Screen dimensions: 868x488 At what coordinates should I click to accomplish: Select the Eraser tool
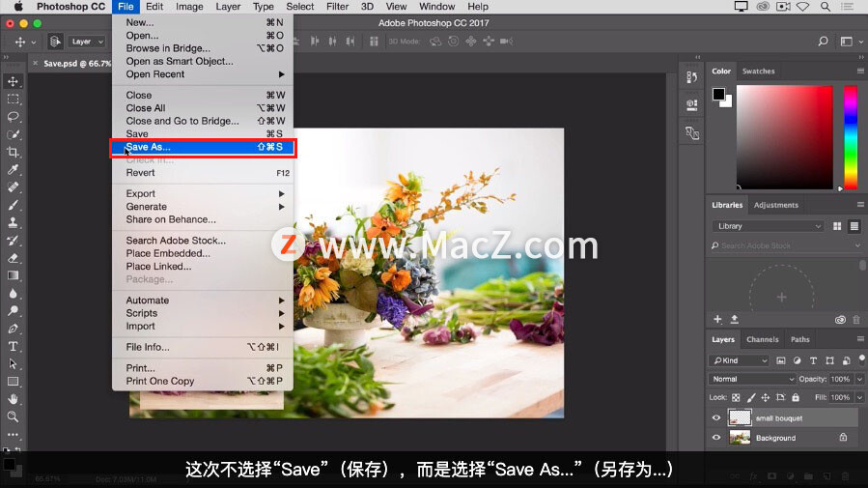click(x=13, y=258)
